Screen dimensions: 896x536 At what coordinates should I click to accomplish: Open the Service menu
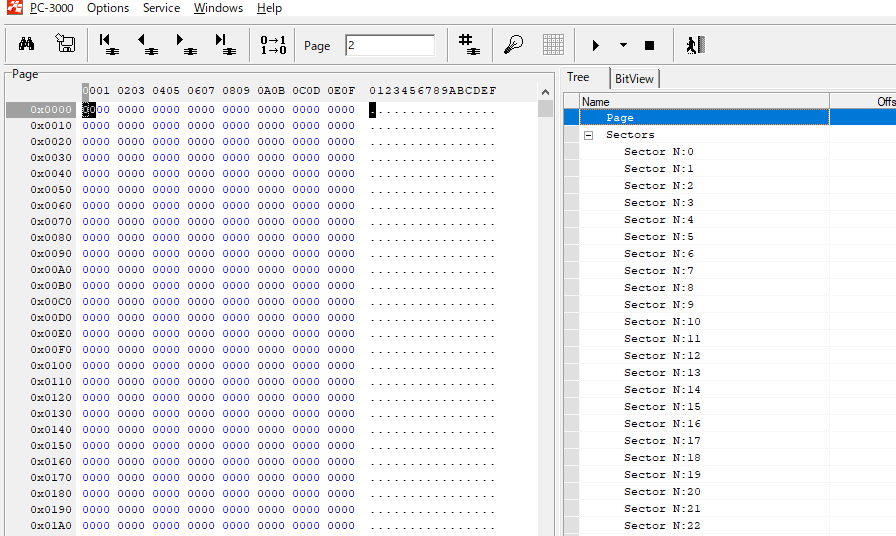(x=161, y=8)
